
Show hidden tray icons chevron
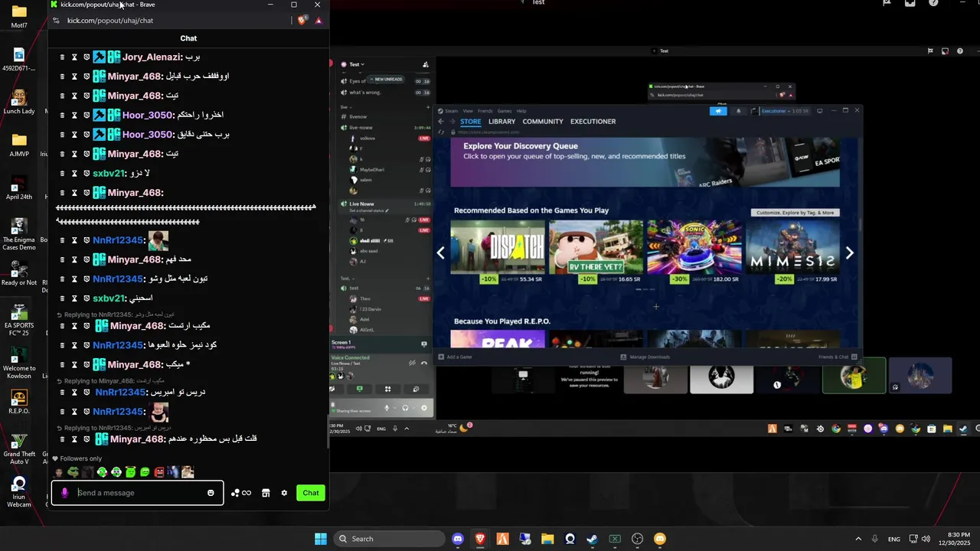click(858, 539)
